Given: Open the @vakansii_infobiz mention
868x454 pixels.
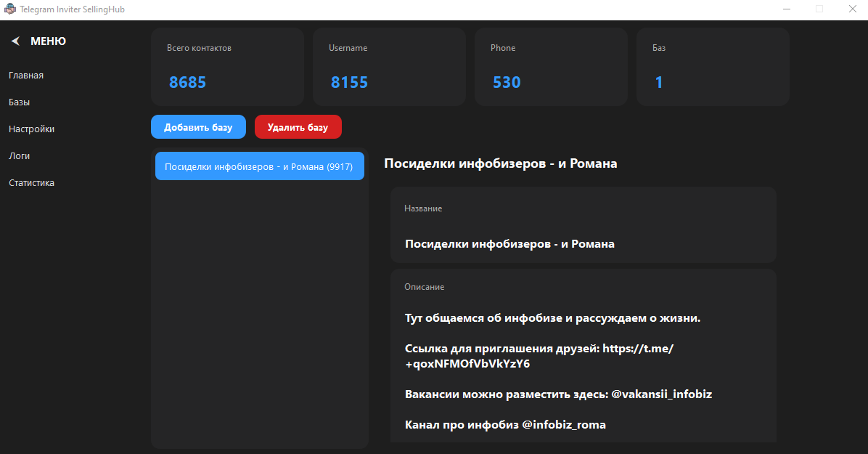Looking at the screenshot, I should point(661,394).
